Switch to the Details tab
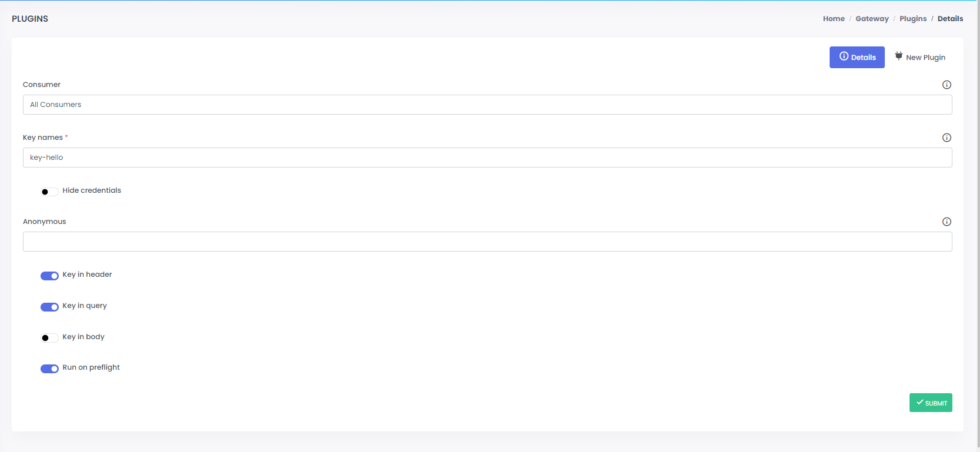The width and height of the screenshot is (980, 452). (857, 58)
